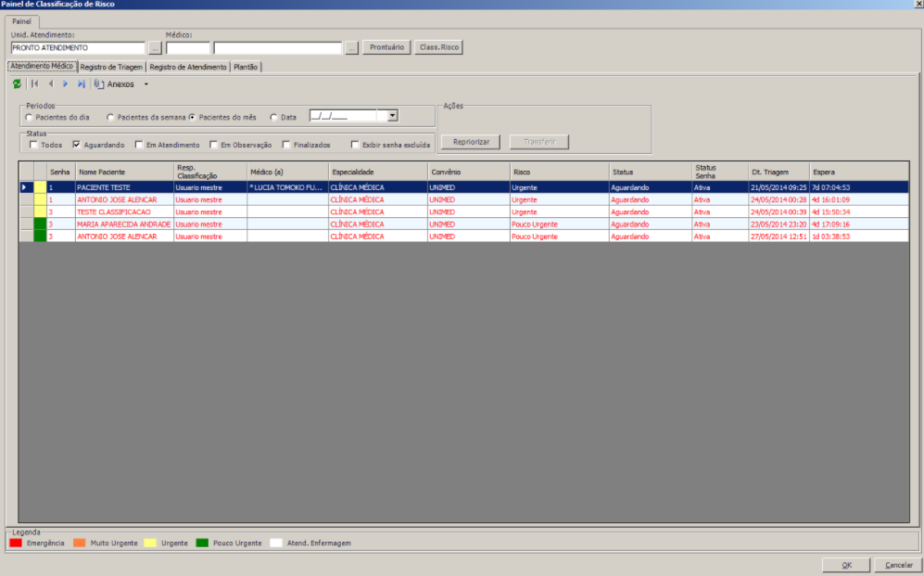Click the Class.Risco button

(439, 47)
